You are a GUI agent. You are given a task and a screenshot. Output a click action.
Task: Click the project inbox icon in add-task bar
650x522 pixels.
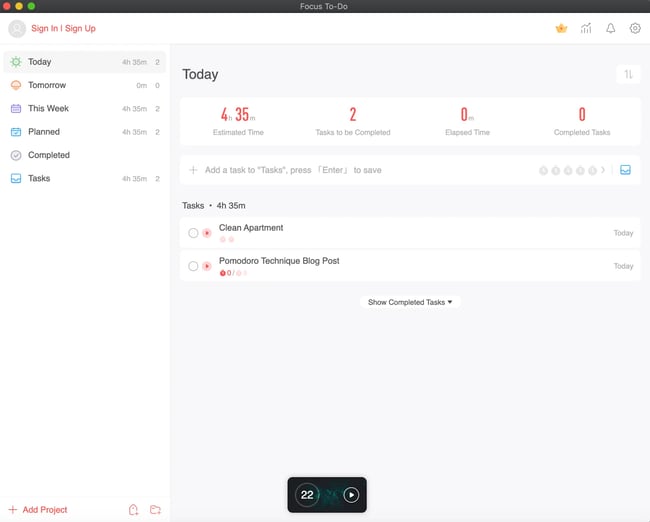click(x=625, y=170)
